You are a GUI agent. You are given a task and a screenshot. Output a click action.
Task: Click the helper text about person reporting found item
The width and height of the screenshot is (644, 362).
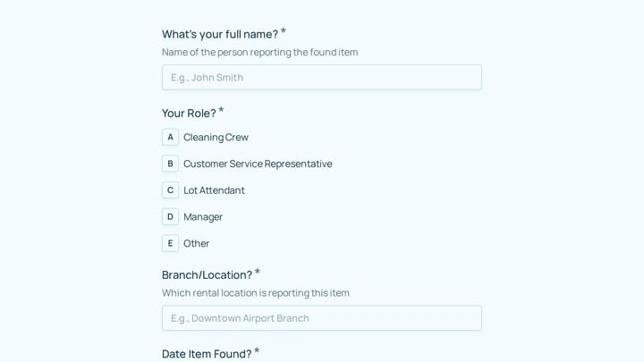[x=259, y=52]
